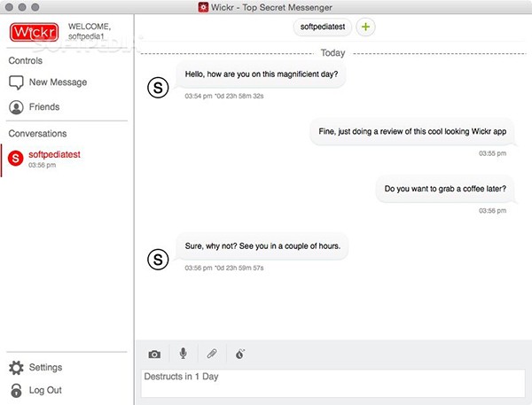This screenshot has height=405, width=532.
Task: Click the 'Hello, how are you' message bubble
Action: (x=261, y=74)
